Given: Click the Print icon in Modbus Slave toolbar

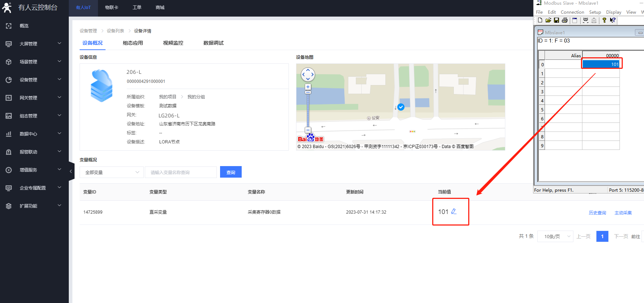Looking at the screenshot, I should [565, 20].
